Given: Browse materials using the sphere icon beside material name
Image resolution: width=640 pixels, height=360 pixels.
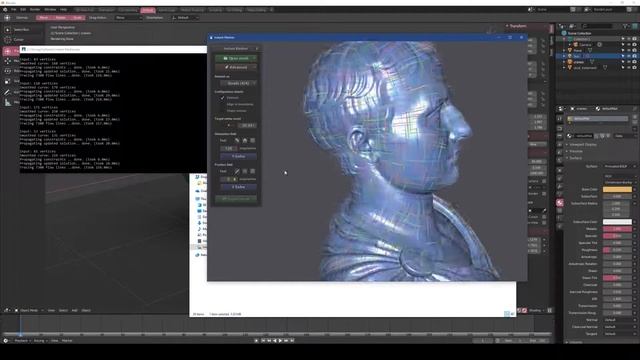Looking at the screenshot, I should 570,136.
